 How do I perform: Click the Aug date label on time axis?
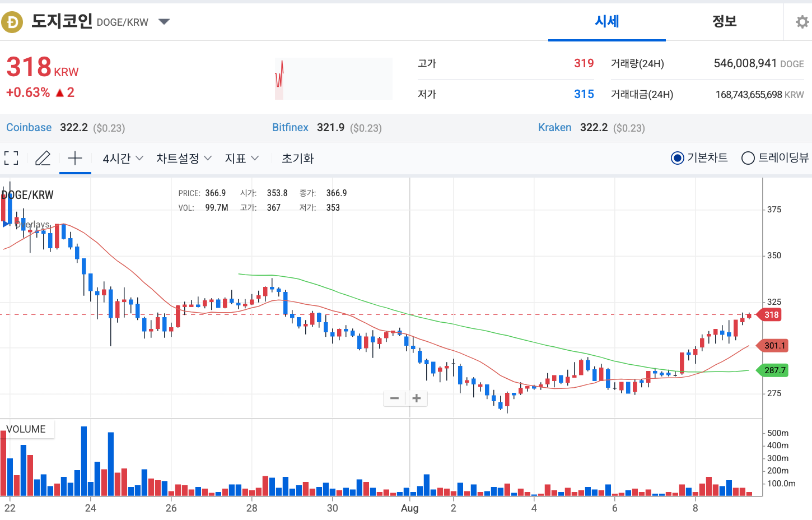[x=409, y=508]
